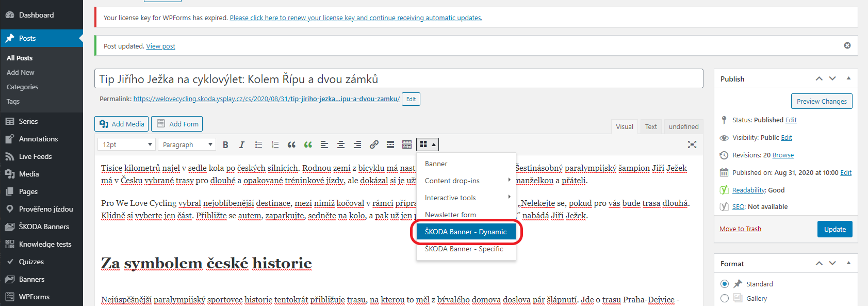Expand the Content drop-ins submenu
868x306 pixels.
pyautogui.click(x=466, y=181)
